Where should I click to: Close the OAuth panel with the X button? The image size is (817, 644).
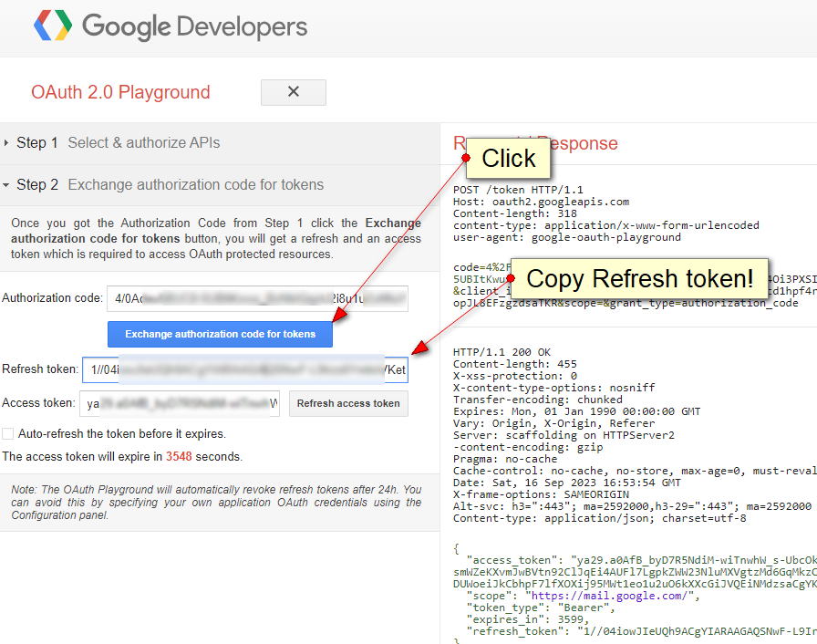[294, 92]
